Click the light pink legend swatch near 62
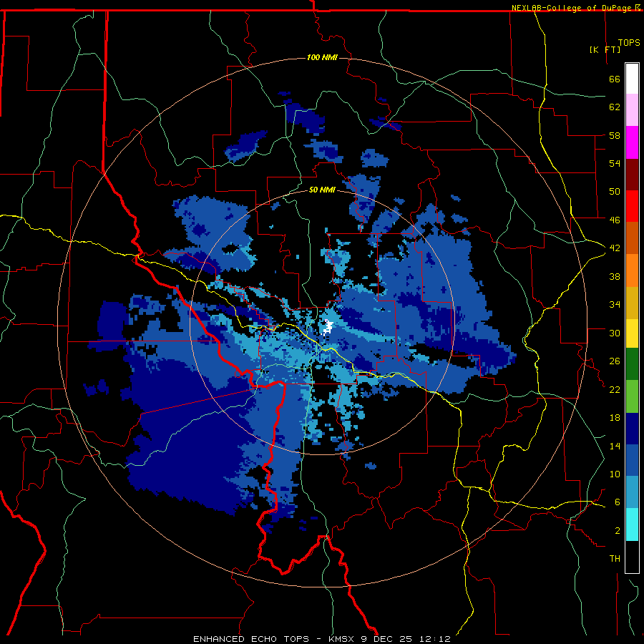 point(632,109)
